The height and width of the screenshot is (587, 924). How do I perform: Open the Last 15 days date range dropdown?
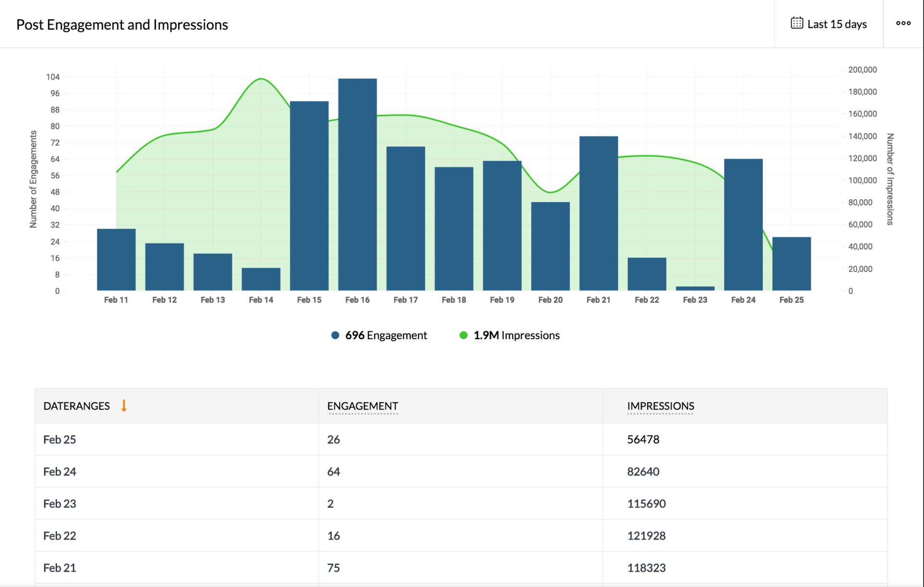[836, 24]
